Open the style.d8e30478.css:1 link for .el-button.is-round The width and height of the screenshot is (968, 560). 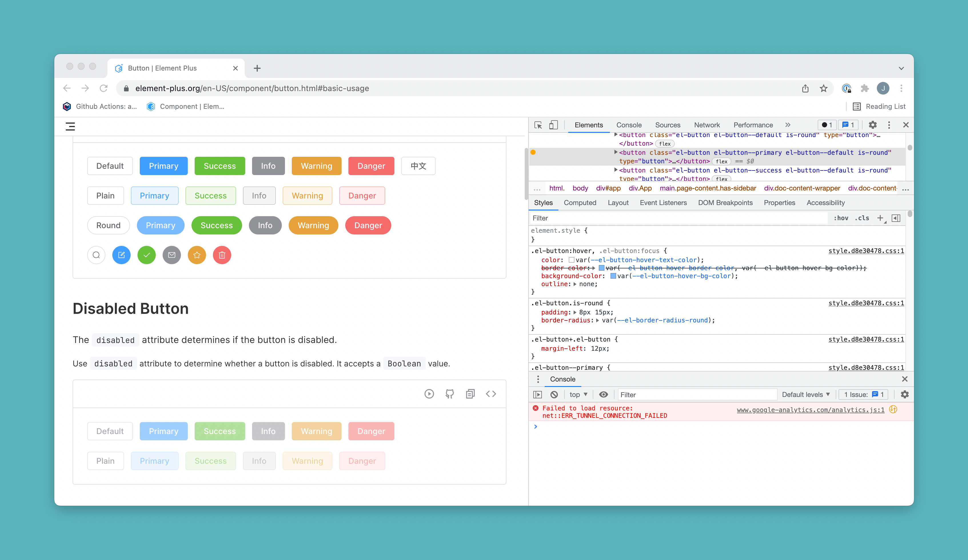tap(866, 303)
